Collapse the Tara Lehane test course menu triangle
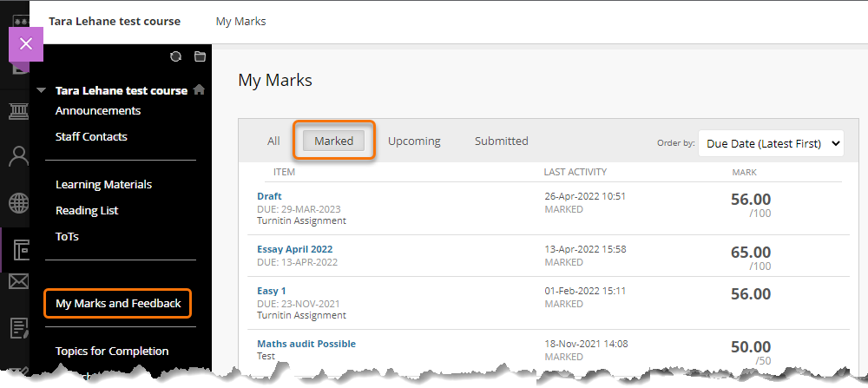The height and width of the screenshot is (388, 868). pyautogui.click(x=41, y=90)
